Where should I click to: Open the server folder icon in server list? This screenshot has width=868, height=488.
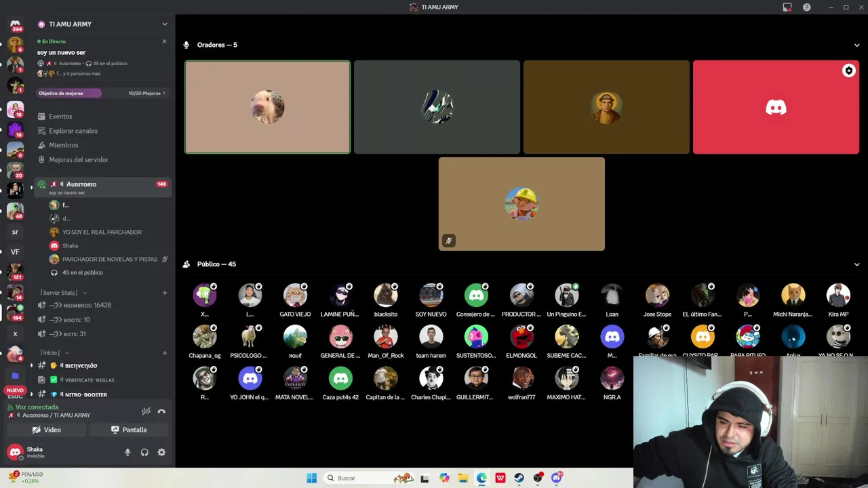click(15, 375)
